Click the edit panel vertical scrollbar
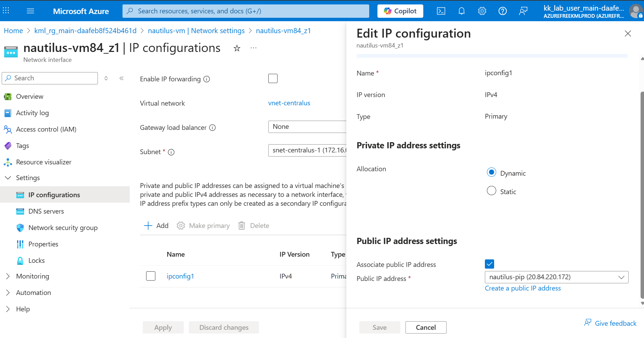 click(x=642, y=195)
